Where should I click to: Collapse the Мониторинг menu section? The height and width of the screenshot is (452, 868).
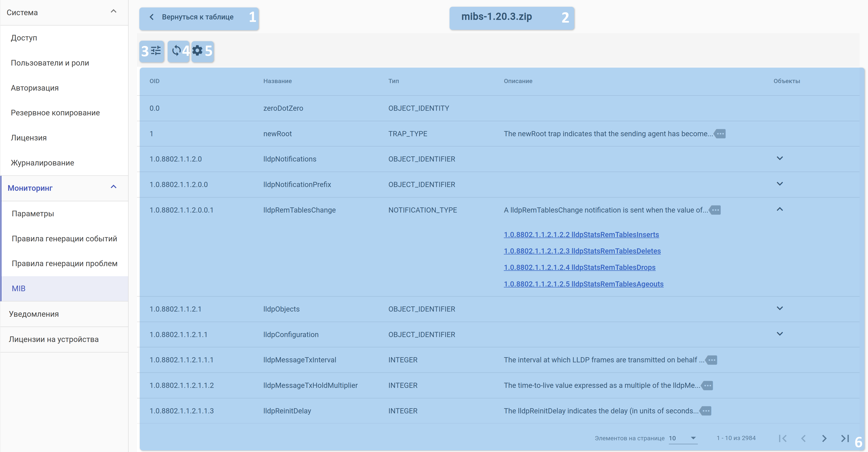(x=114, y=187)
